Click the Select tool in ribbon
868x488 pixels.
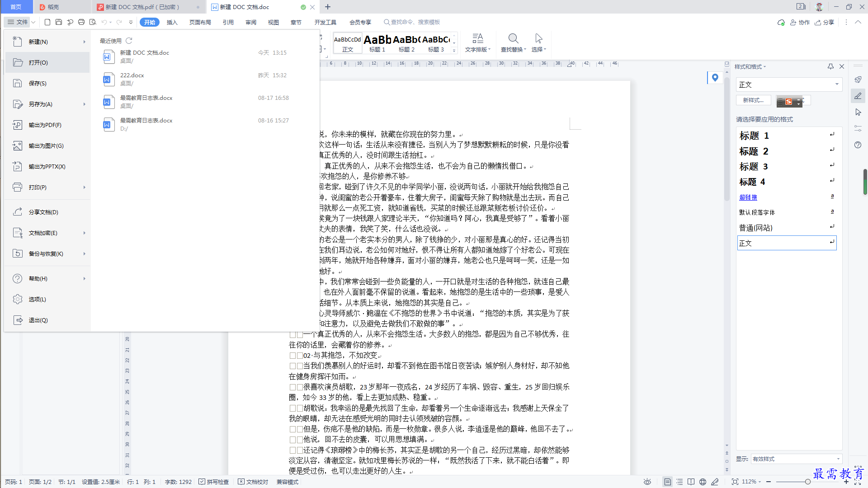tap(538, 43)
